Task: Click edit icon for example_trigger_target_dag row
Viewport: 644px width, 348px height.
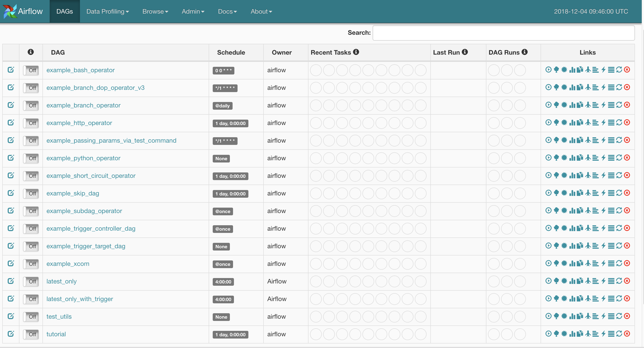Action: (11, 246)
